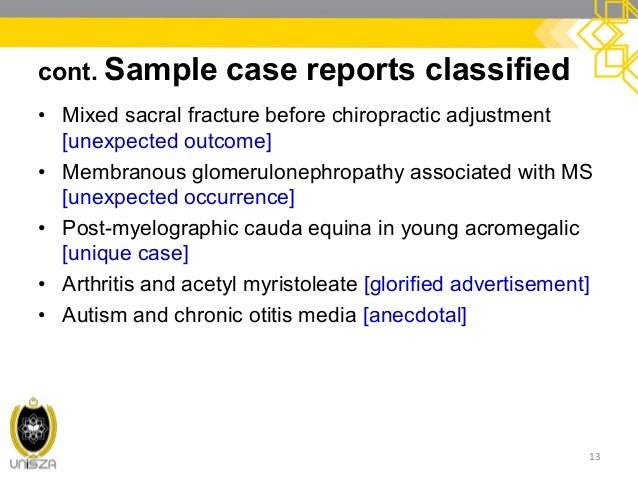Click the bullet point before Arthritis
This screenshot has width=638, height=479.
tap(42, 285)
